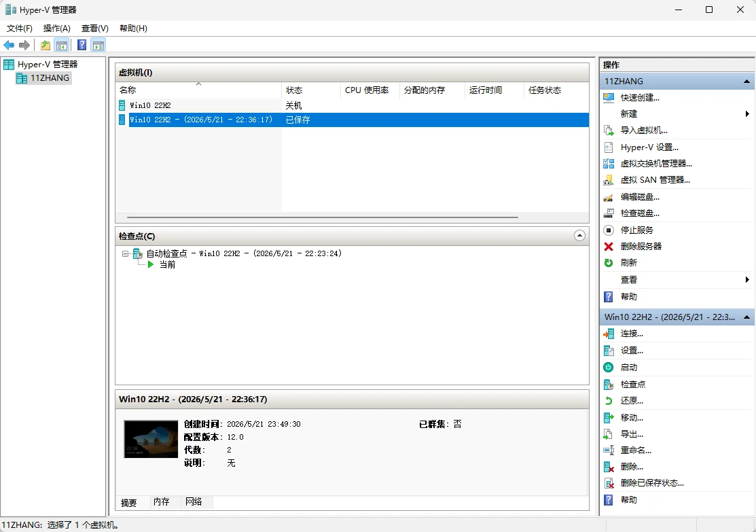The width and height of the screenshot is (756, 532).
Task: Click the 编辑磁盘 icon
Action: coord(609,197)
